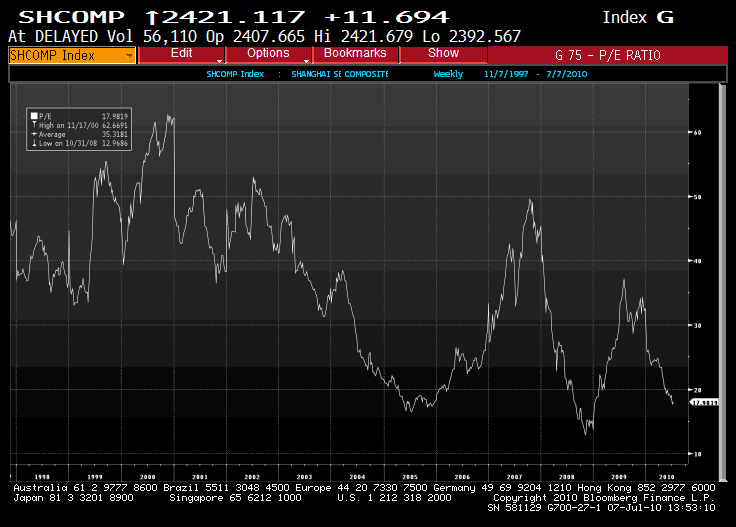
Task: Click the net change +11.694
Action: 387,17
